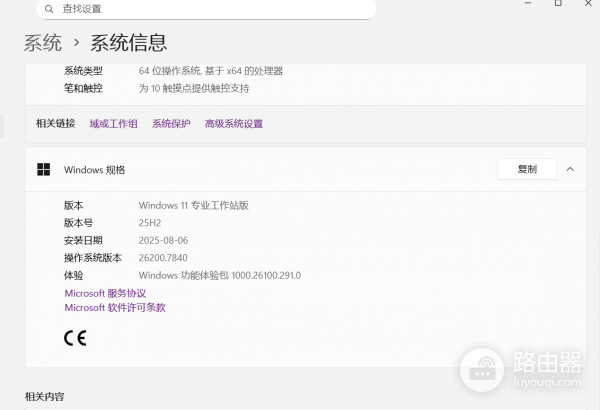The height and width of the screenshot is (410, 600).
Task: Go back to 系统 breadcrumb
Action: coord(43,42)
